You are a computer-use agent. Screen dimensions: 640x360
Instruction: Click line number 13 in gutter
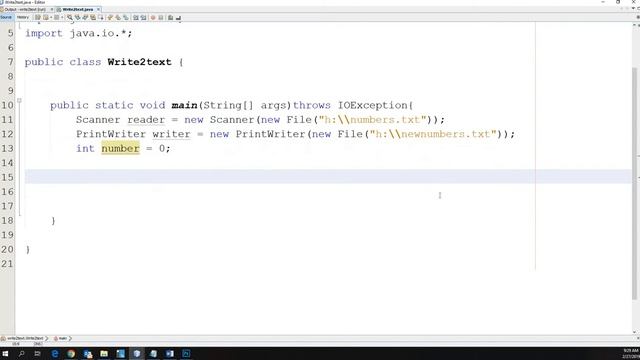(7, 148)
